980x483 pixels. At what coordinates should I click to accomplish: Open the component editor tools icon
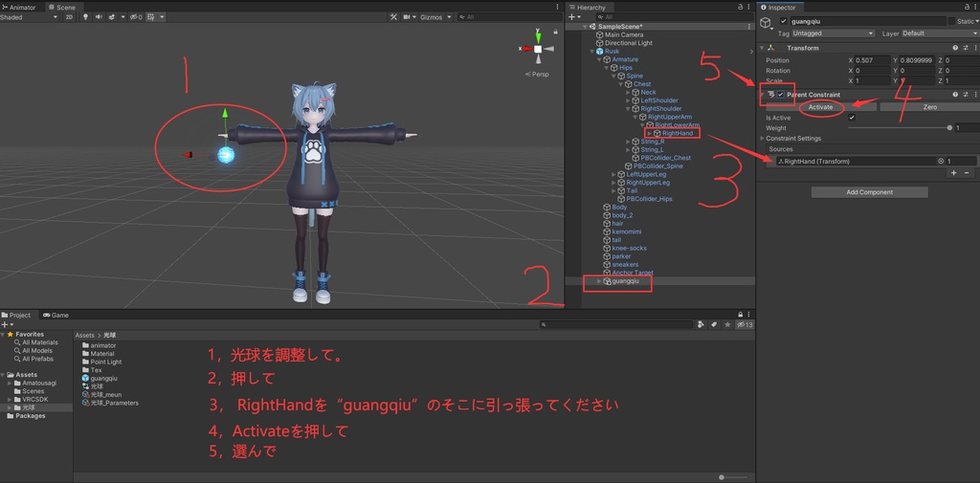[393, 17]
